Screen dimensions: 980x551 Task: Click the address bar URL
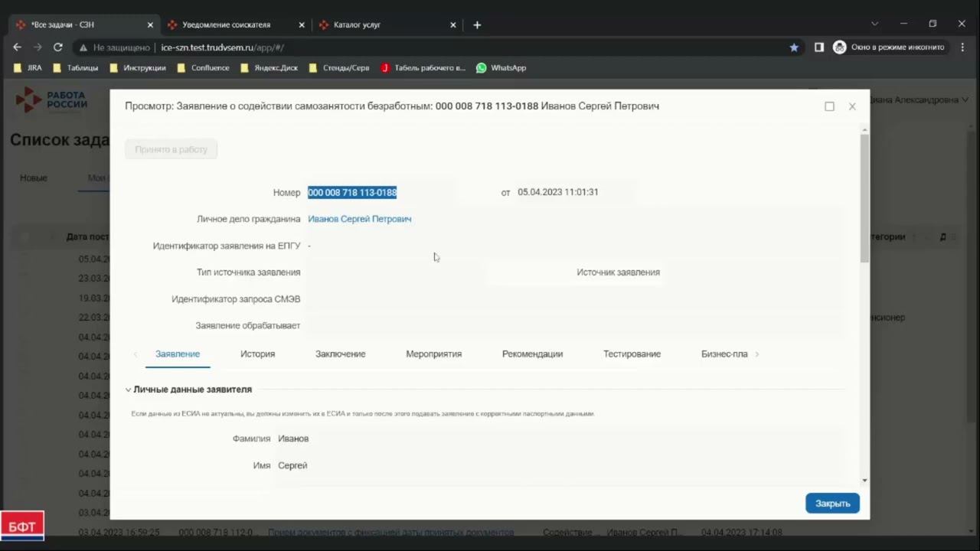pos(223,47)
